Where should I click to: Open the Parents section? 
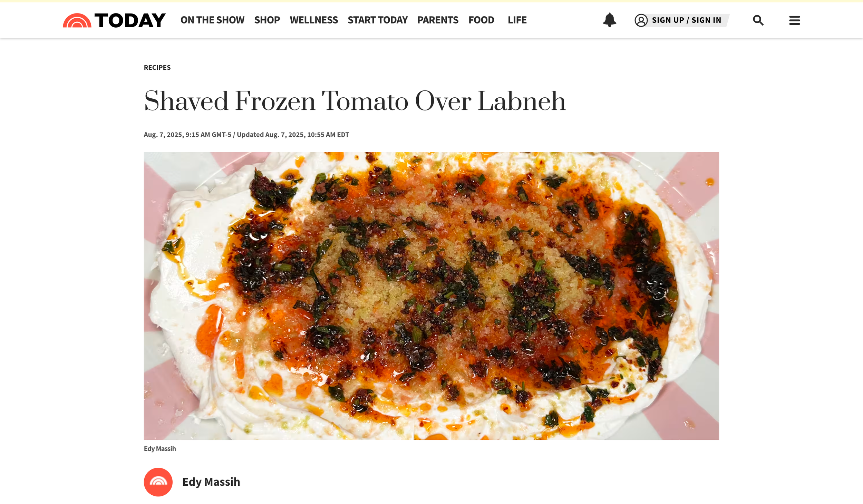pyautogui.click(x=438, y=20)
